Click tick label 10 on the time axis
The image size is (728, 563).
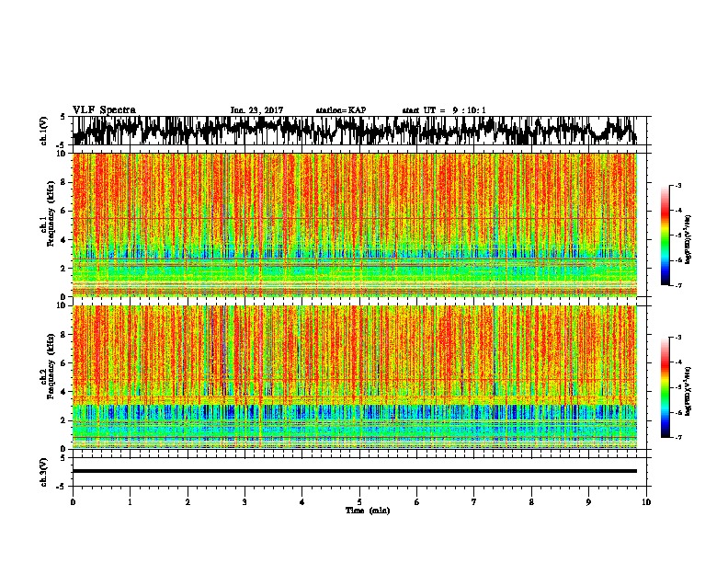646,501
